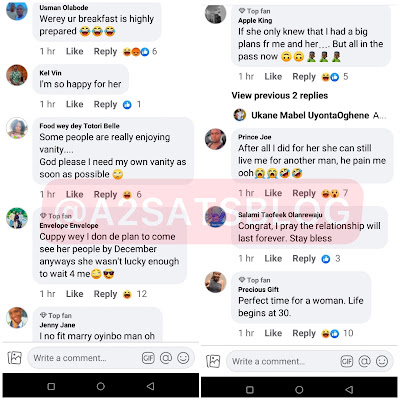
Task: View reactions on Envelope Envelope's comment
Action: tap(135, 294)
